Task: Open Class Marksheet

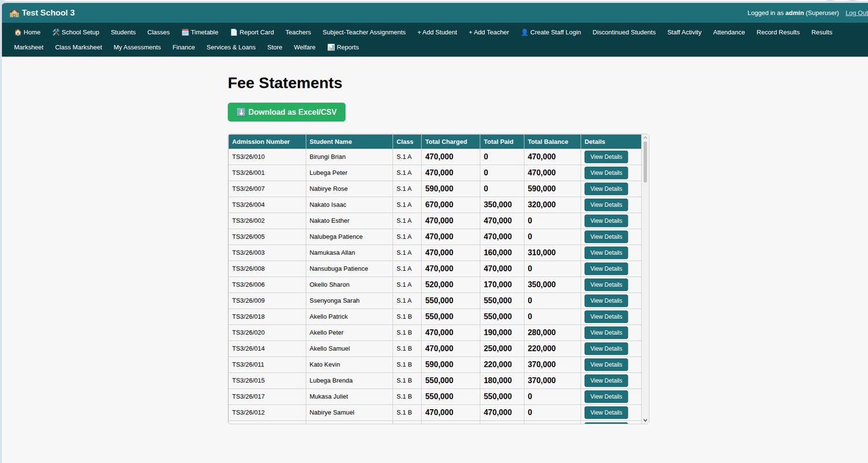Action: click(79, 47)
